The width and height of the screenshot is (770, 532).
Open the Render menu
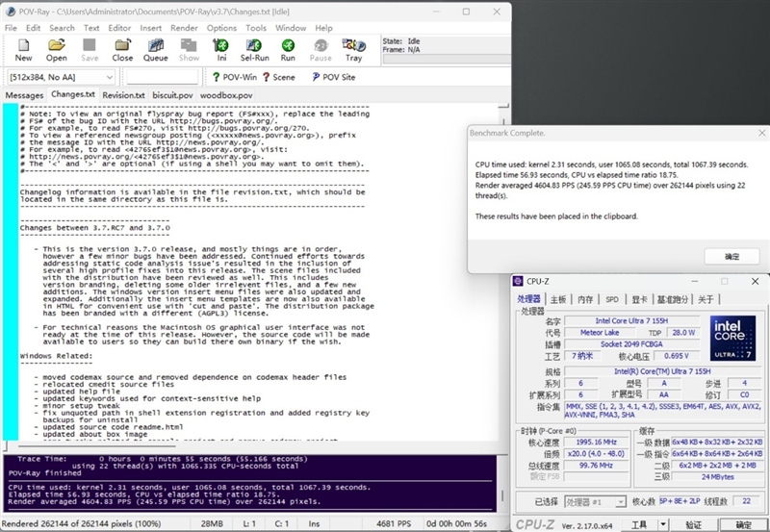tap(183, 28)
